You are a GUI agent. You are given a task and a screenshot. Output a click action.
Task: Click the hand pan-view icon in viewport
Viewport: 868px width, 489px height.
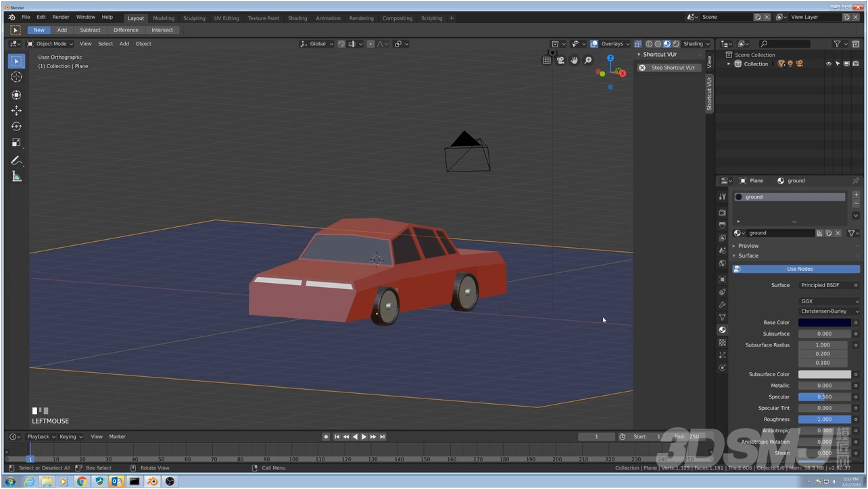(575, 60)
